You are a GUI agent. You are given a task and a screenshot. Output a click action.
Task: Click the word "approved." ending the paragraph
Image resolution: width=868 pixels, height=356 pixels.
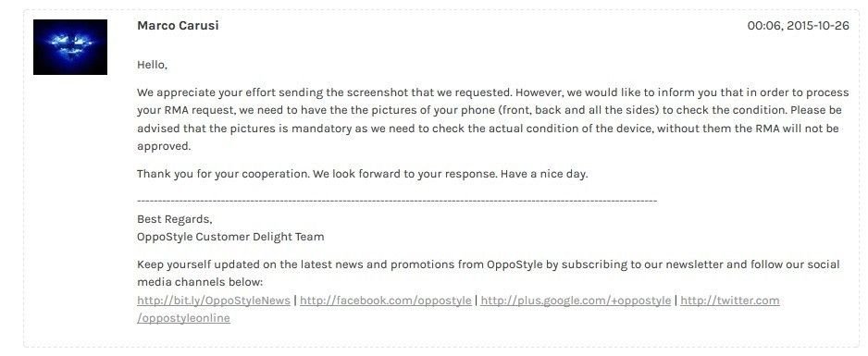coord(164,146)
